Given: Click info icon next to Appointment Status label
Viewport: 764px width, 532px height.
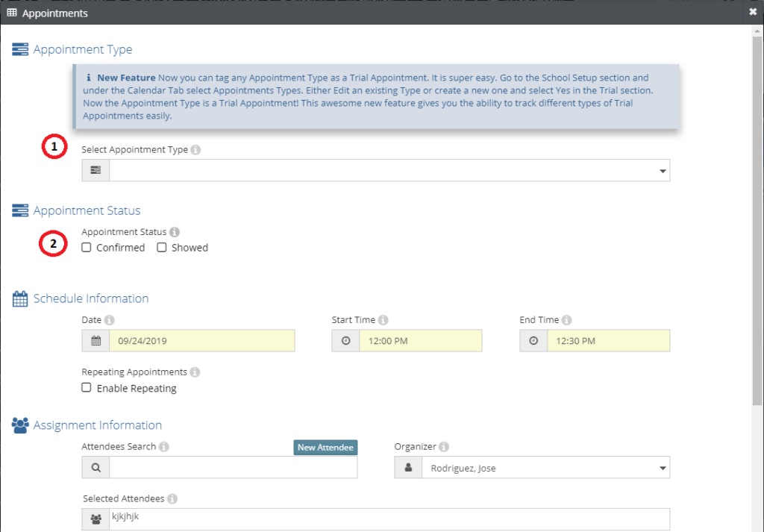Looking at the screenshot, I should click(175, 232).
